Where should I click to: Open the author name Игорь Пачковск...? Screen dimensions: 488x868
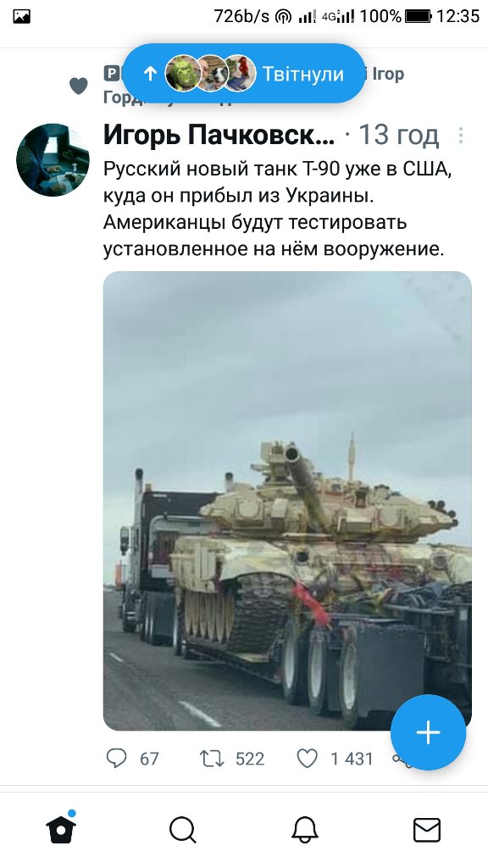[219, 135]
